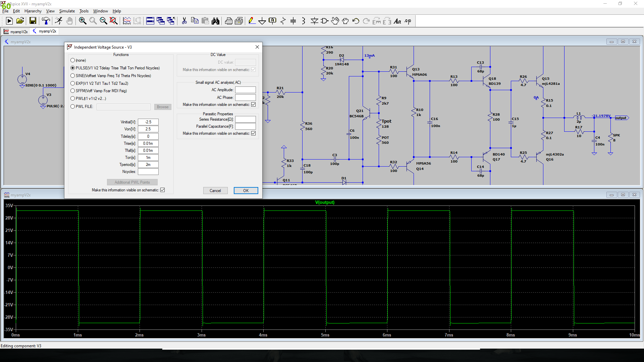Switch to the waveform myampV2x tab
The height and width of the screenshot is (362, 644).
[x=16, y=32]
